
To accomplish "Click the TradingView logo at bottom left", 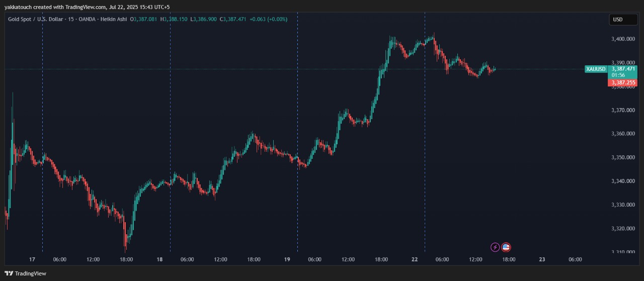I will [25, 273].
